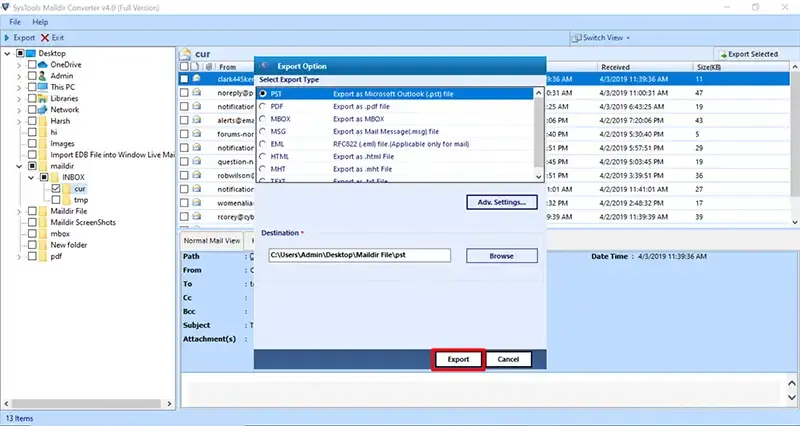Click the Export Selected button
Image resolution: width=800 pixels, height=426 pixels.
pyautogui.click(x=748, y=54)
